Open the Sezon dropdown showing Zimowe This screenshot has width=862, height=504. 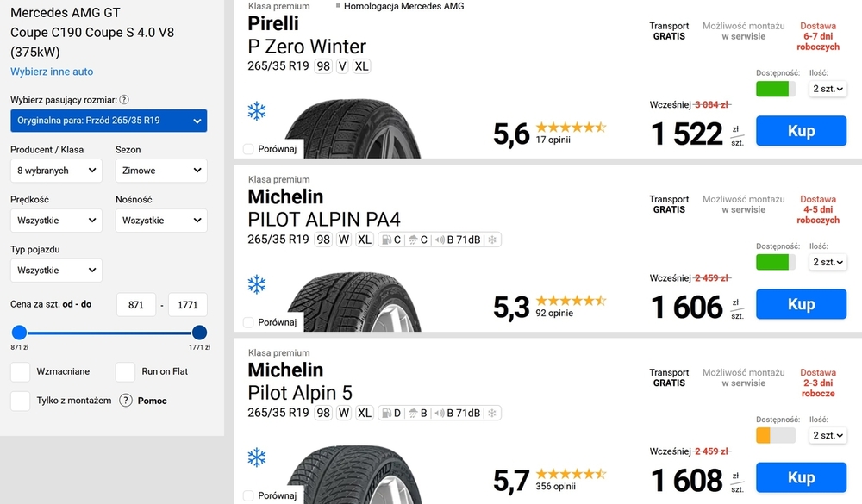click(161, 171)
